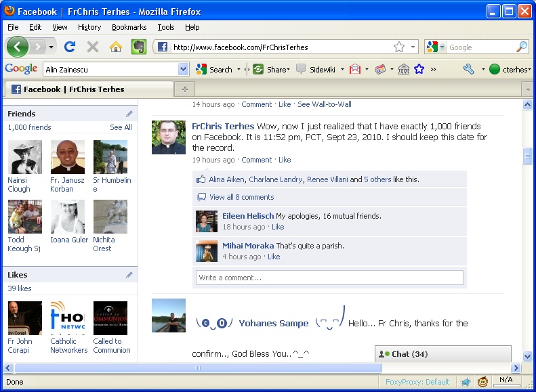The image size is (536, 392).
Task: Click the Gmail envelope toolbar icon
Action: click(x=355, y=69)
